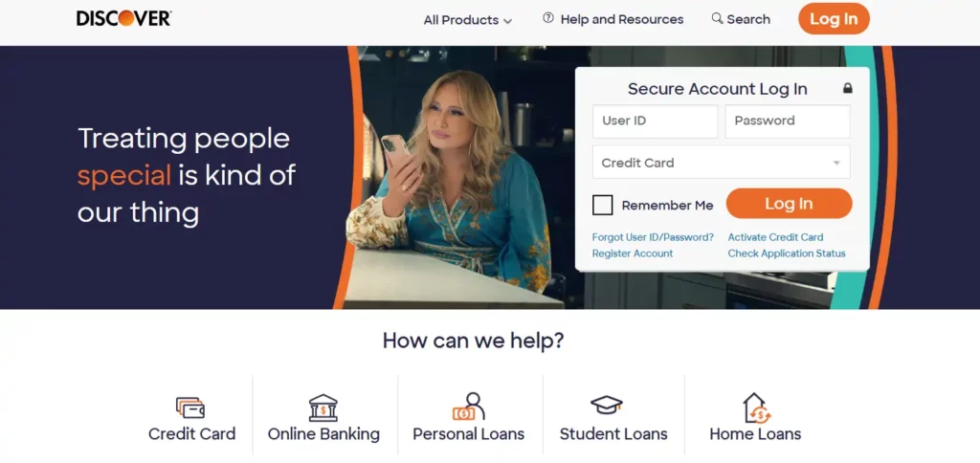
Task: Click the Discover logo
Action: tap(123, 18)
